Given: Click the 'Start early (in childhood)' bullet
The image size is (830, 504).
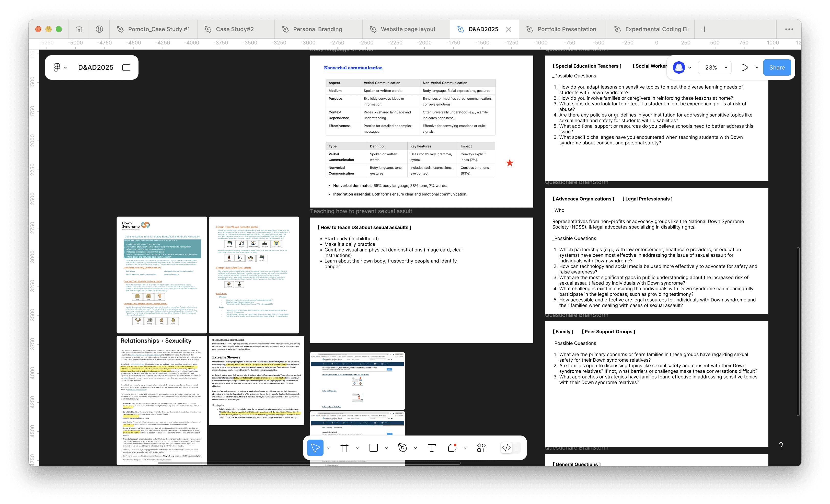Looking at the screenshot, I should click(351, 238).
